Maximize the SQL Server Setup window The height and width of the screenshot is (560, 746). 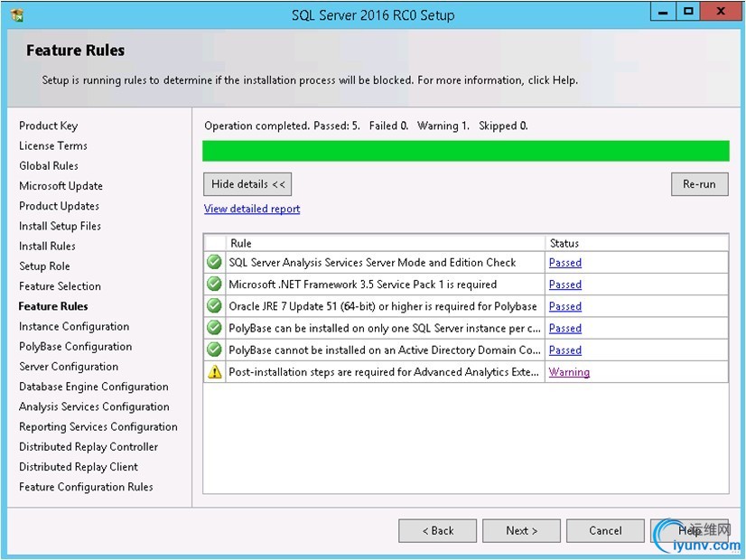tap(688, 12)
